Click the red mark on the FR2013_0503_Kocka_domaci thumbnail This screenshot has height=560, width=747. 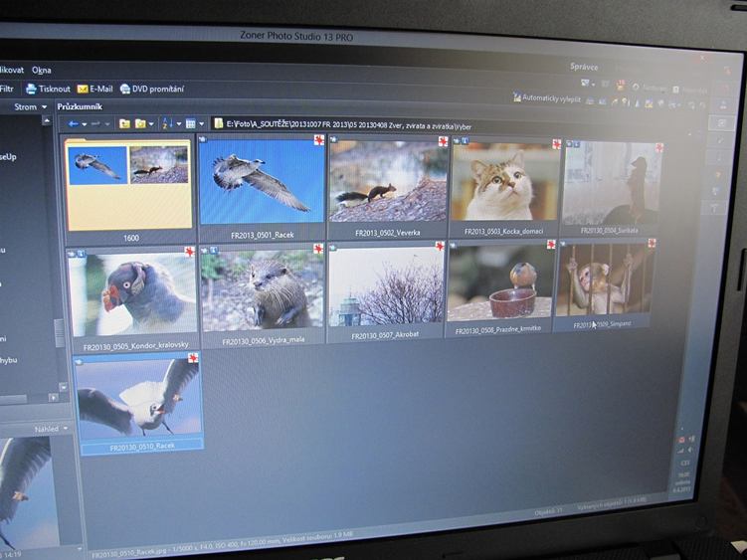click(x=556, y=143)
